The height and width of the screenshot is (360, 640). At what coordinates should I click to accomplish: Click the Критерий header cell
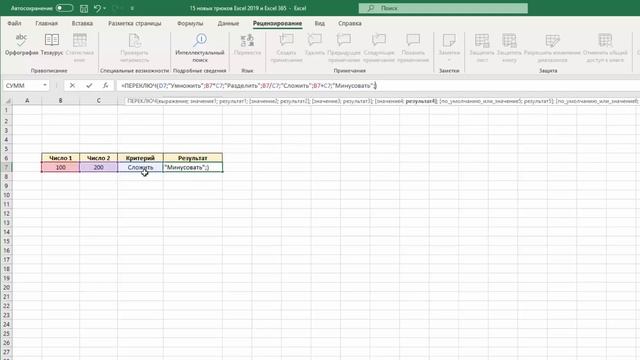pos(140,158)
